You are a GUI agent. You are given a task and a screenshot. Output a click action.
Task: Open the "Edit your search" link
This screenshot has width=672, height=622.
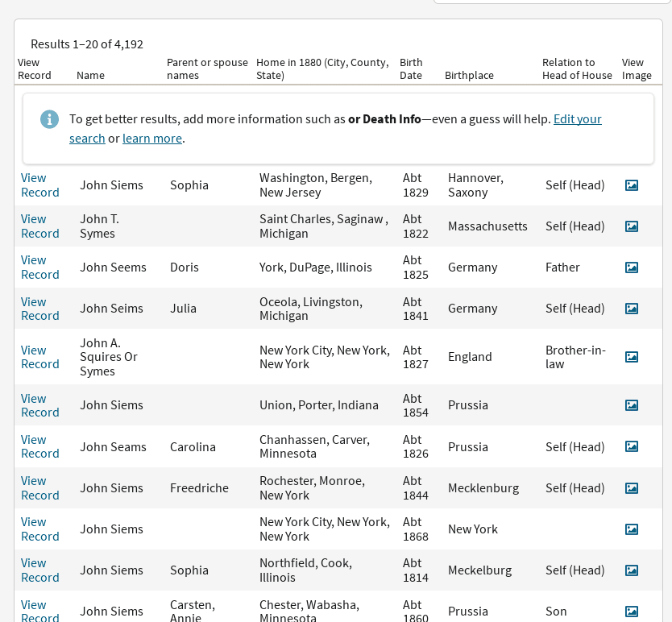[x=577, y=118]
